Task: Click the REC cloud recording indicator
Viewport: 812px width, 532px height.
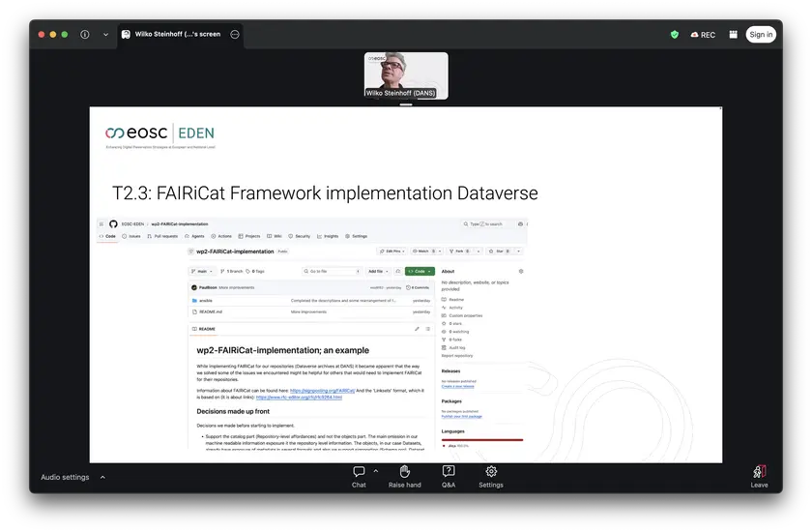Action: click(x=703, y=35)
